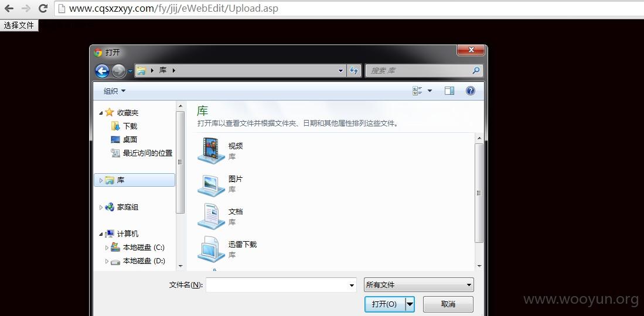Click the 迅雷下载 library name
This screenshot has height=316, width=644.
tap(243, 245)
